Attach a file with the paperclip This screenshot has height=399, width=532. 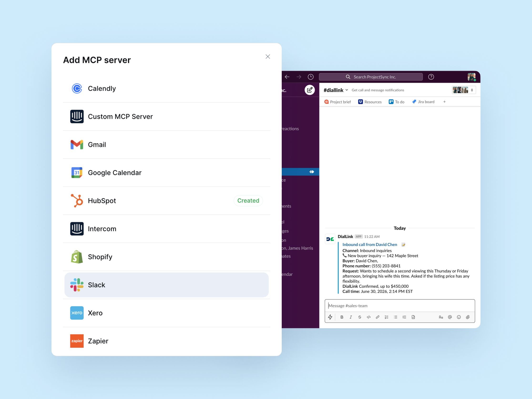(468, 317)
